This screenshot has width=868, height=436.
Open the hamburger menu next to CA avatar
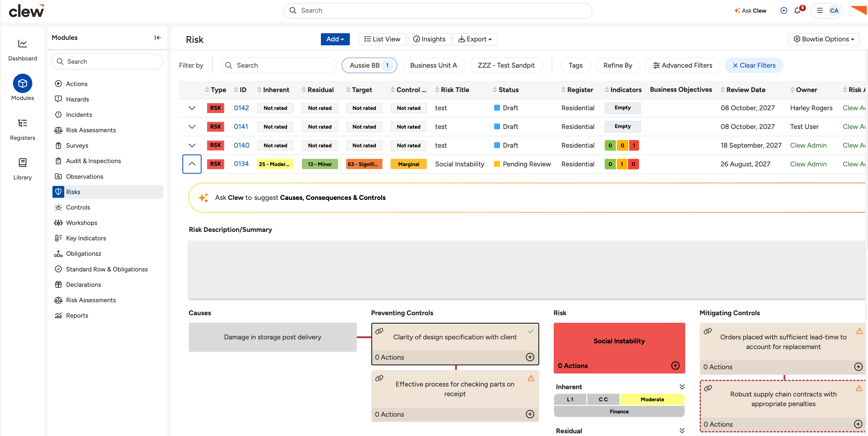(x=820, y=11)
